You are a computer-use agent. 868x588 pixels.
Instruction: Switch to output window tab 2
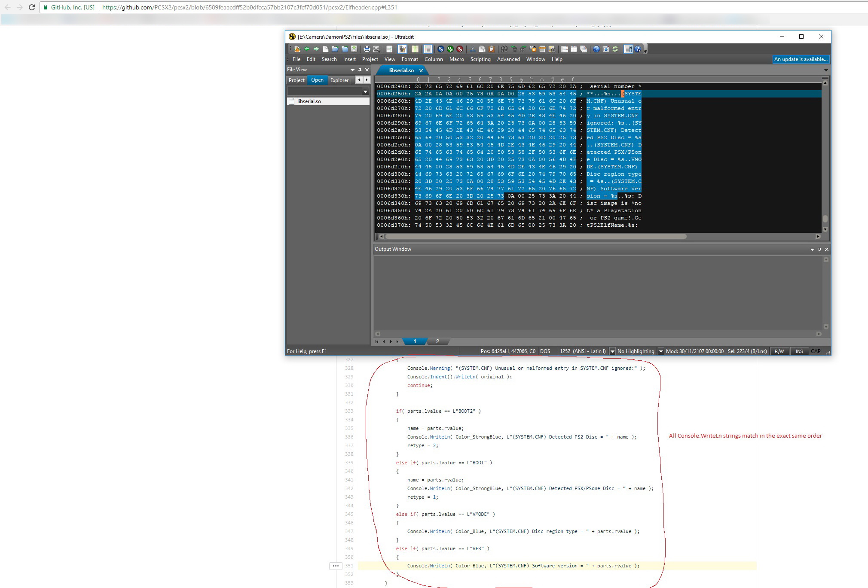point(437,341)
